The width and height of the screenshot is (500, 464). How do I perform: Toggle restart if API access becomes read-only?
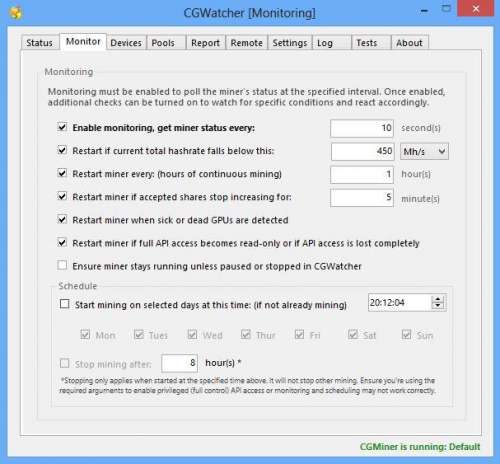(62, 243)
